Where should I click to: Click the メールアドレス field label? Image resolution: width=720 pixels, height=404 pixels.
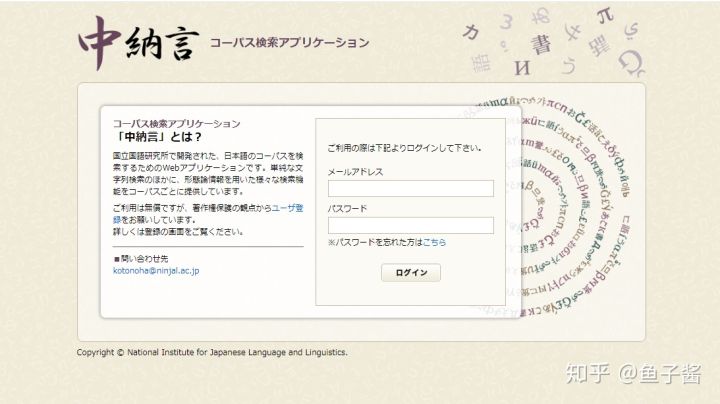tap(355, 172)
